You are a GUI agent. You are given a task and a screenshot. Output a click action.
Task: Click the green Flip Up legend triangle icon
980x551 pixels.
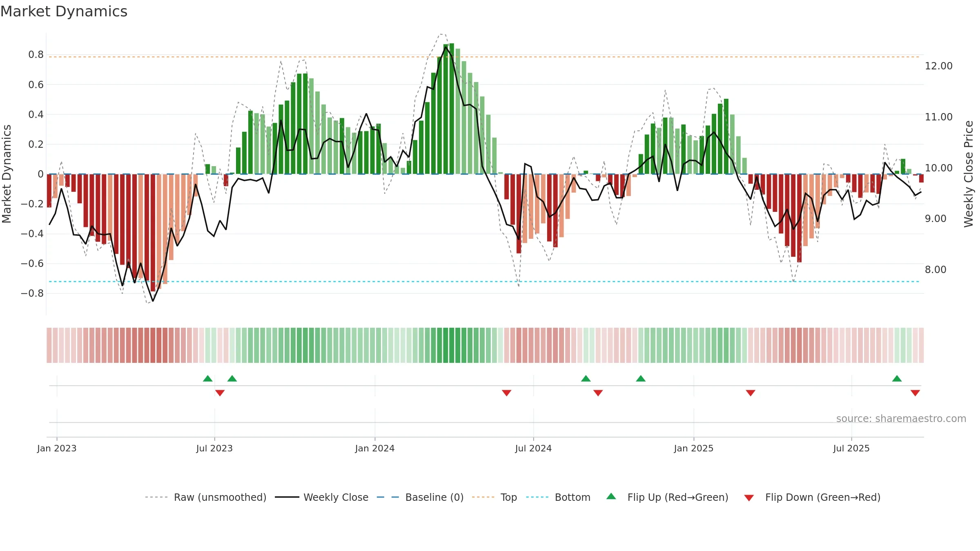611,496
